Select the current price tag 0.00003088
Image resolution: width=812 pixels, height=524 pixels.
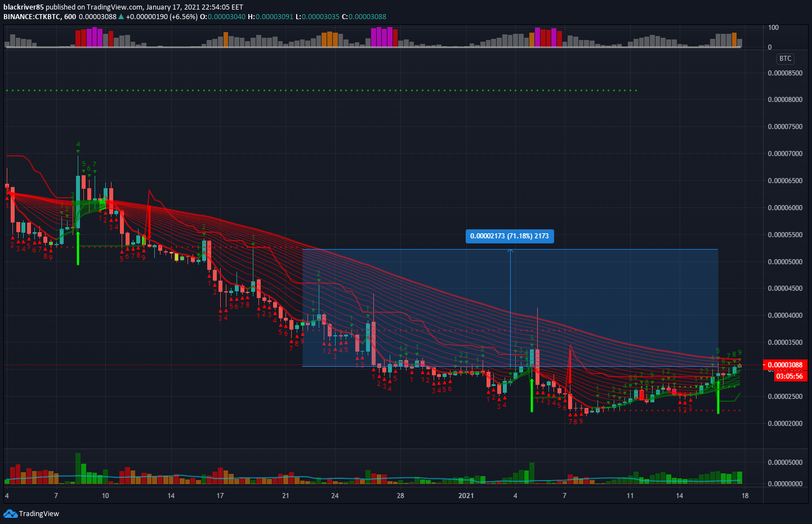coord(786,365)
